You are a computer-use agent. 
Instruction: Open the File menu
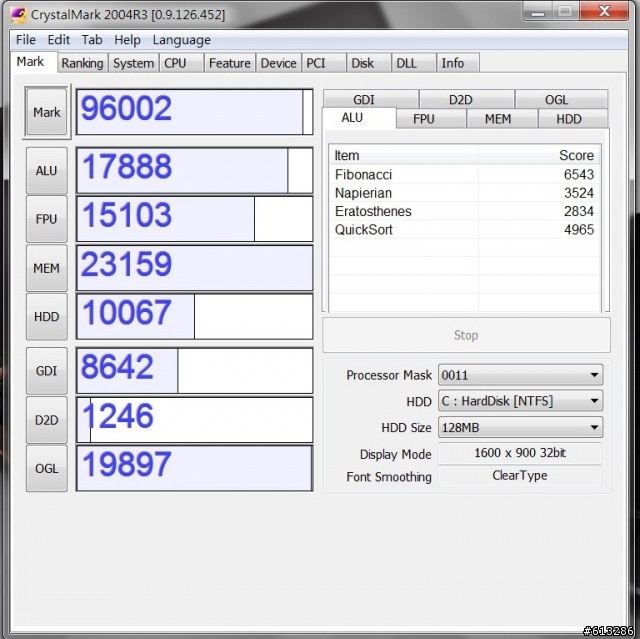[26, 40]
